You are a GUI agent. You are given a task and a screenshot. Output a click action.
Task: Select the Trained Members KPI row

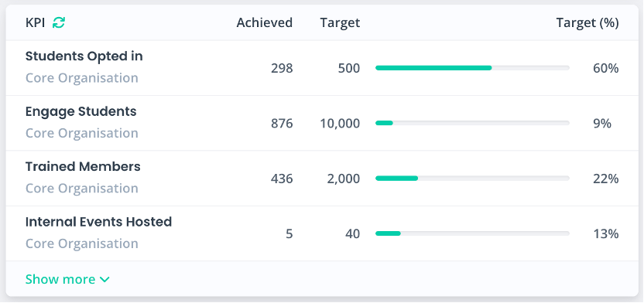tap(322, 179)
